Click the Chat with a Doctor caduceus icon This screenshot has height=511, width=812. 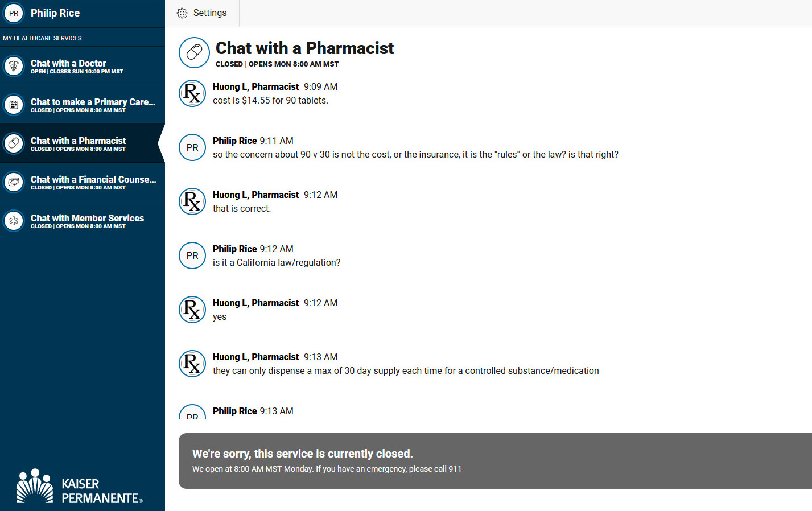[14, 66]
